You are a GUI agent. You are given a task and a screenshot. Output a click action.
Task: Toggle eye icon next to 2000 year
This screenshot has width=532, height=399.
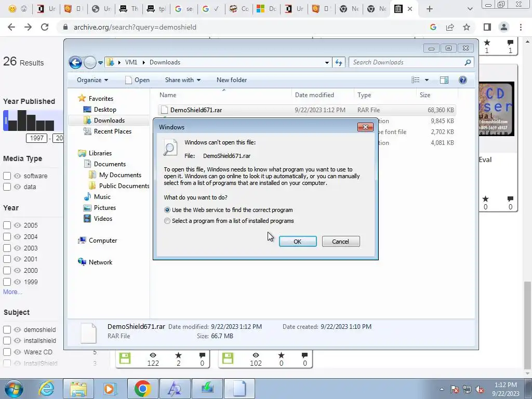coord(17,270)
